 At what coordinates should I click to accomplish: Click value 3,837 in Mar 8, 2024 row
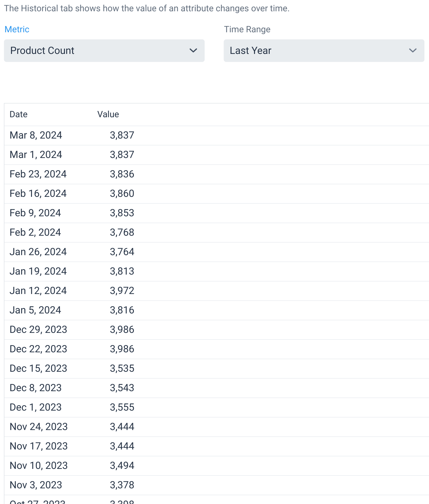(122, 135)
